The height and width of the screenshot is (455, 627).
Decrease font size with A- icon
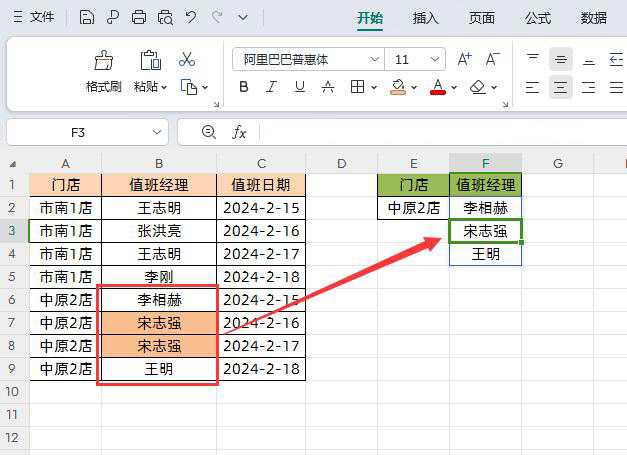tap(493, 59)
